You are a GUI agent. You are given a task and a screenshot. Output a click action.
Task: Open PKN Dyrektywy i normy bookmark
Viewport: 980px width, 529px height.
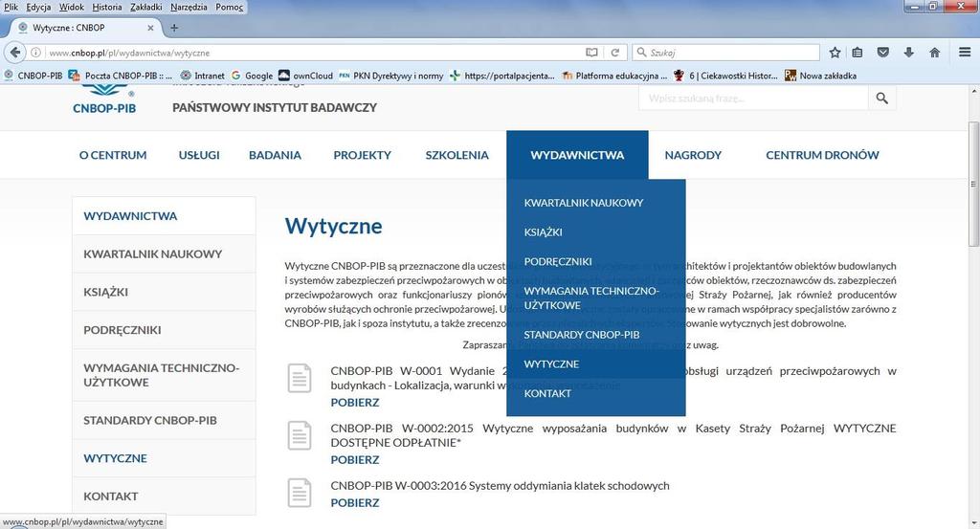(x=391, y=76)
